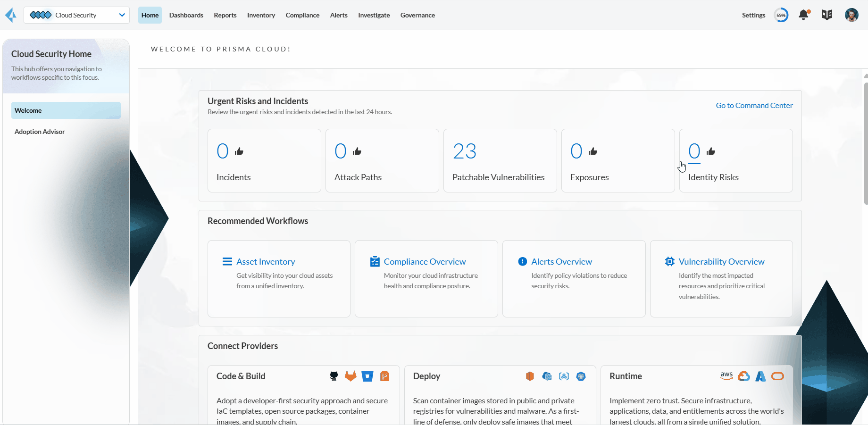Open the Inventory menu
This screenshot has width=868, height=425.
click(x=261, y=15)
